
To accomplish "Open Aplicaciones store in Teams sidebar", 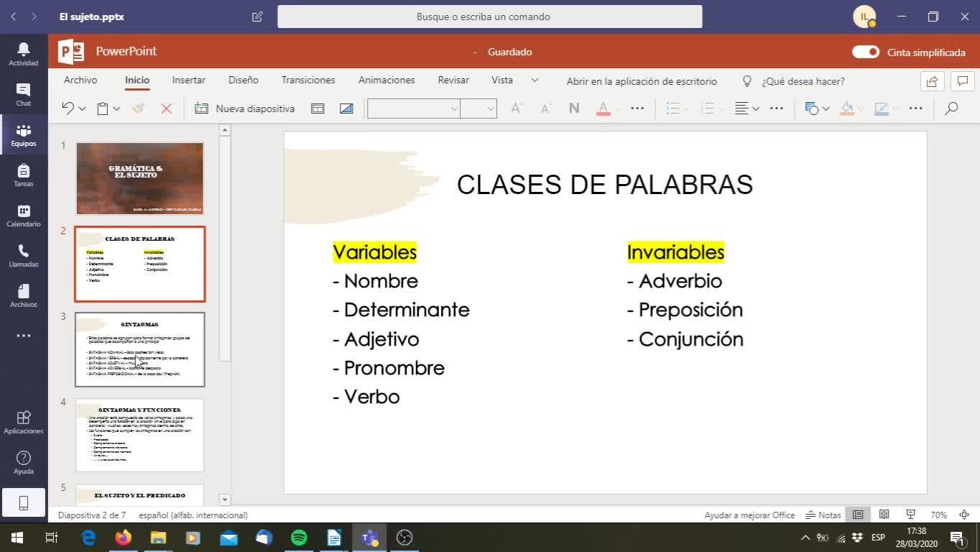I will [24, 422].
